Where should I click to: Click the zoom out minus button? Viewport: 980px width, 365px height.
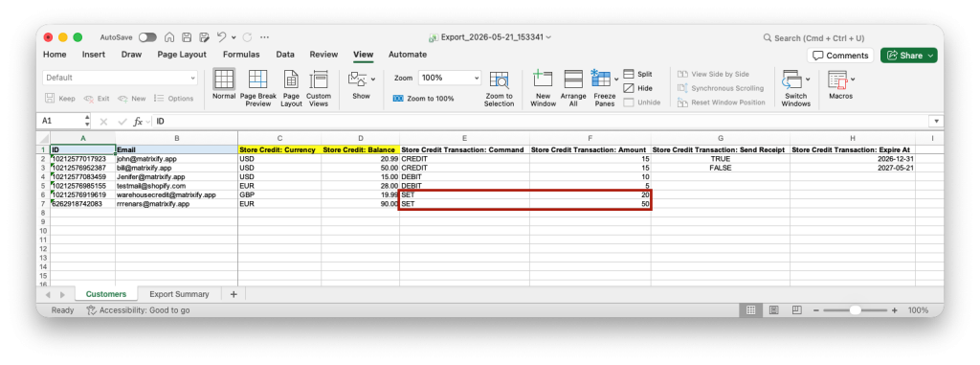click(x=815, y=310)
